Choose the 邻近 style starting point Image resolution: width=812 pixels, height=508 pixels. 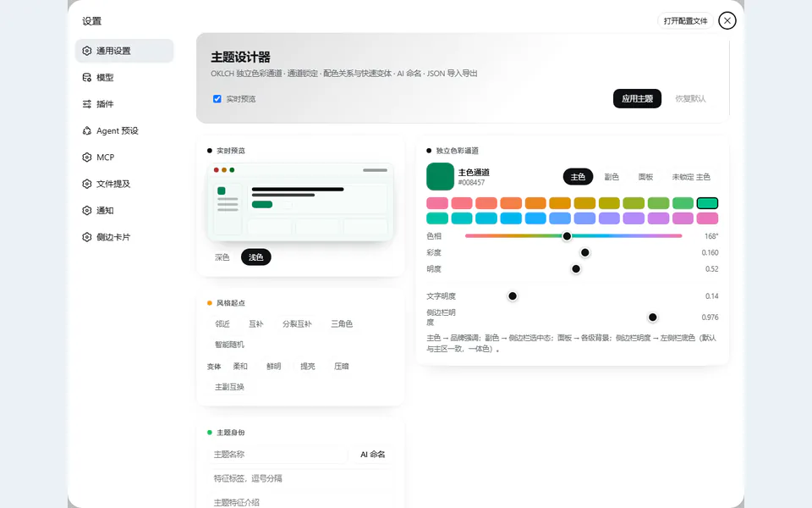point(222,323)
